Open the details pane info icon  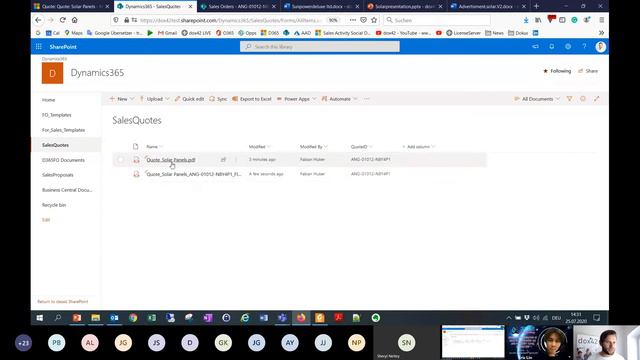click(x=583, y=99)
